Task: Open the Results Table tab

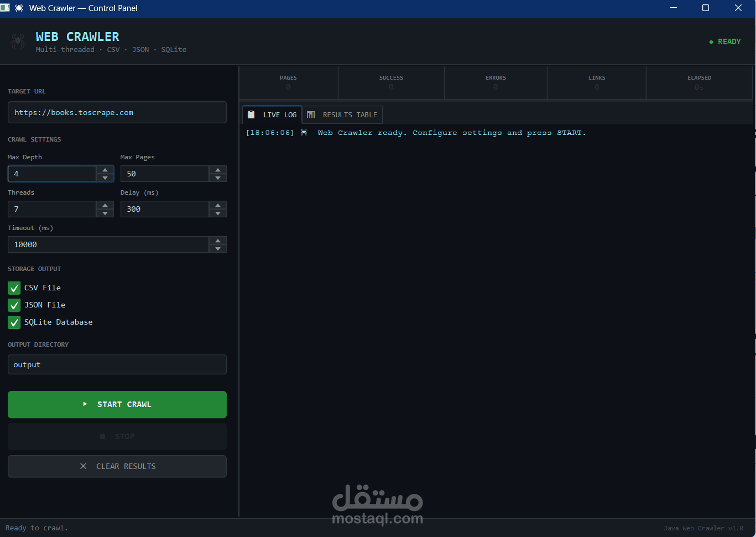Action: pyautogui.click(x=342, y=114)
